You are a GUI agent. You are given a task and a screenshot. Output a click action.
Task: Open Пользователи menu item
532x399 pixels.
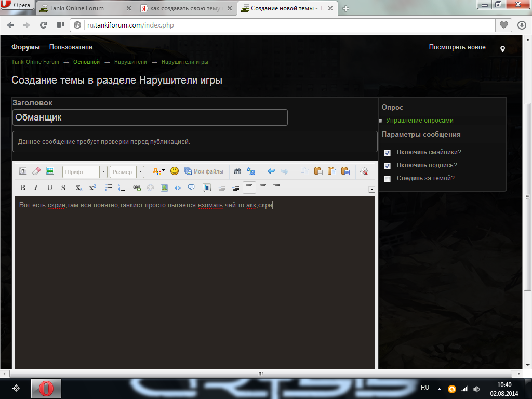pos(71,47)
